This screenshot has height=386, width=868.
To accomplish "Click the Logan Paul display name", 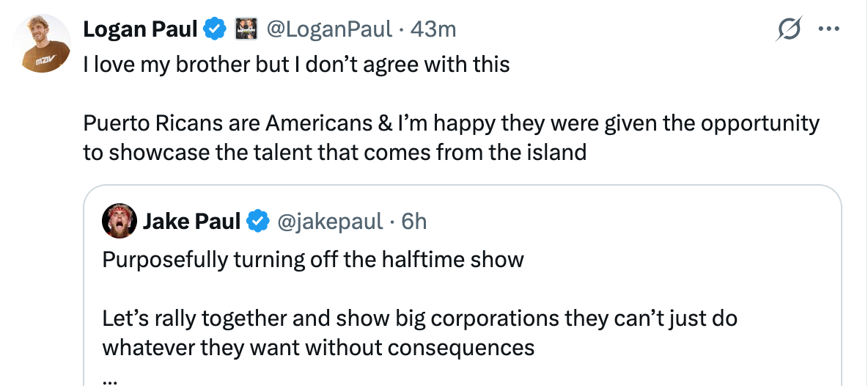I will 140,29.
